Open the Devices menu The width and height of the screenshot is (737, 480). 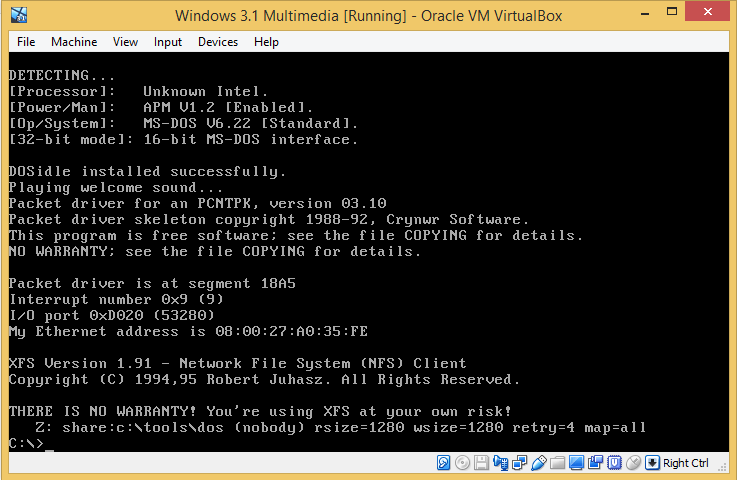(x=218, y=42)
